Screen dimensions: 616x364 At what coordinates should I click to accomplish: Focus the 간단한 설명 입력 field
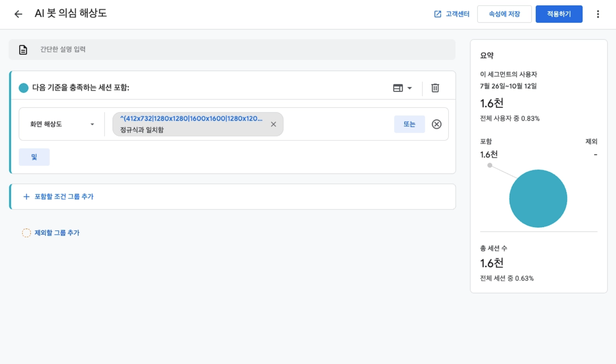click(x=232, y=50)
